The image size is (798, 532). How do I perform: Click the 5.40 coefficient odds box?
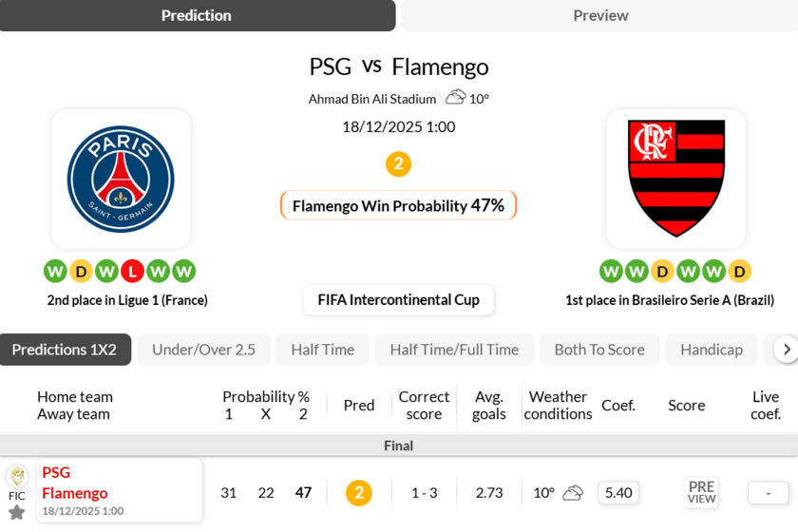tap(618, 493)
